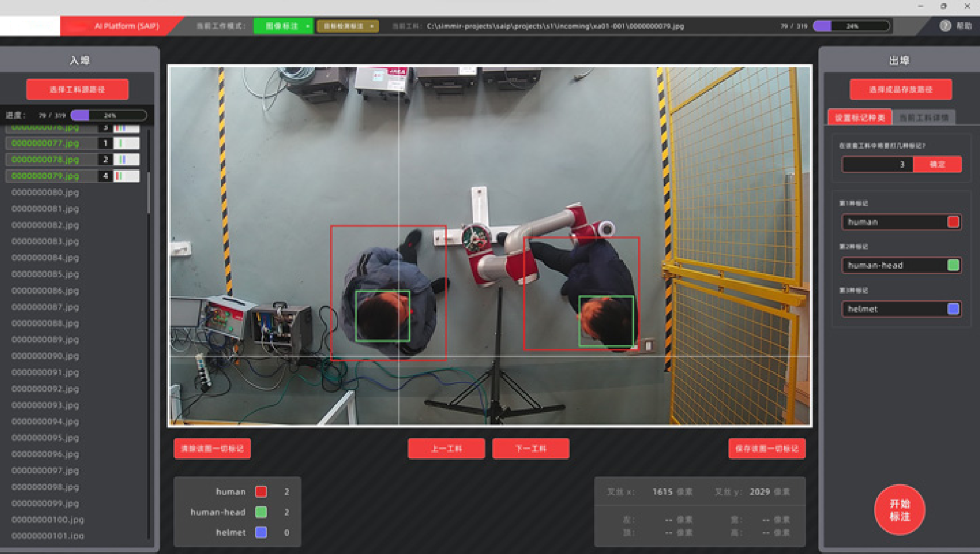Open the yellow object detection type dropdown
The height and width of the screenshot is (554, 980).
(x=347, y=26)
